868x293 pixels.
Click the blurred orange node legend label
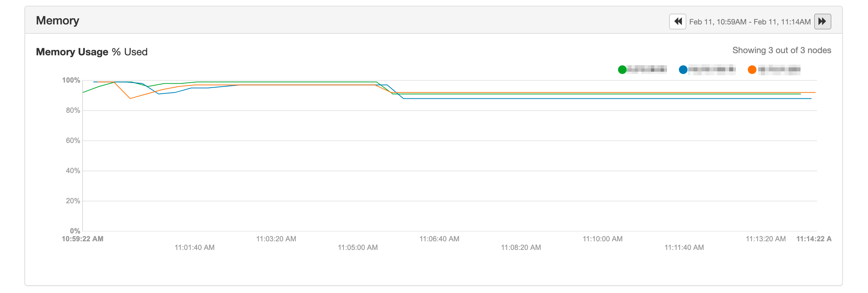[779, 70]
